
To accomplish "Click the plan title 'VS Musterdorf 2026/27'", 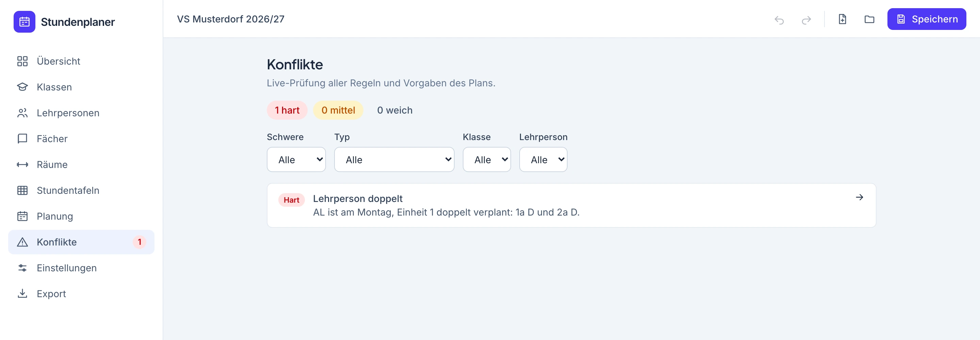I will coord(231,19).
